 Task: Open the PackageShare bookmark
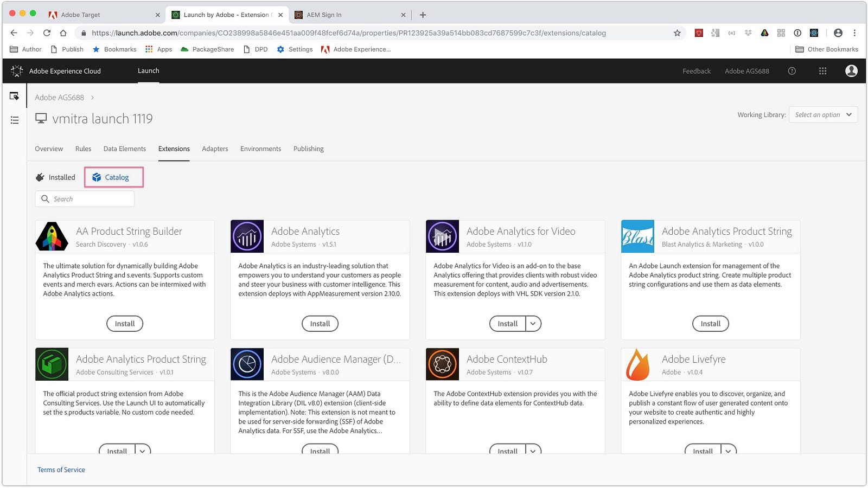pos(207,49)
